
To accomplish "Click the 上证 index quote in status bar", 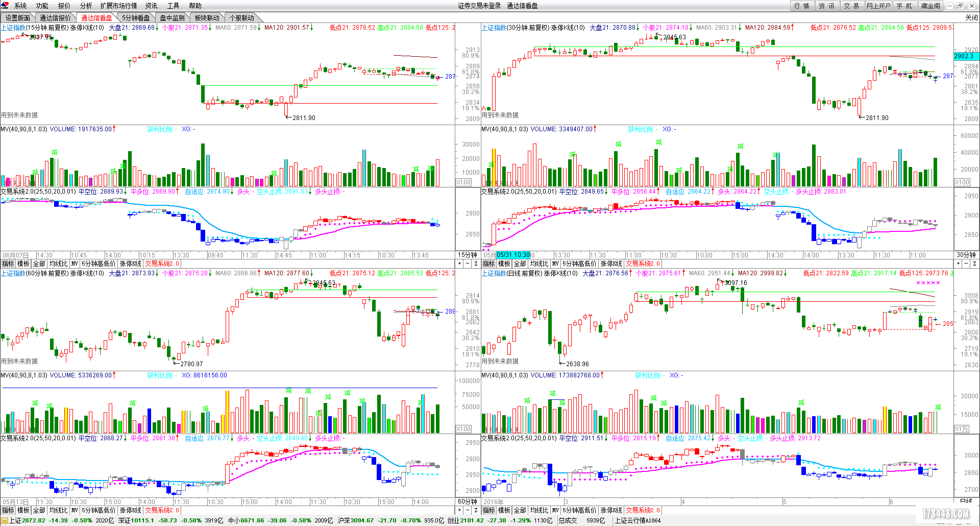I will 62,520.
